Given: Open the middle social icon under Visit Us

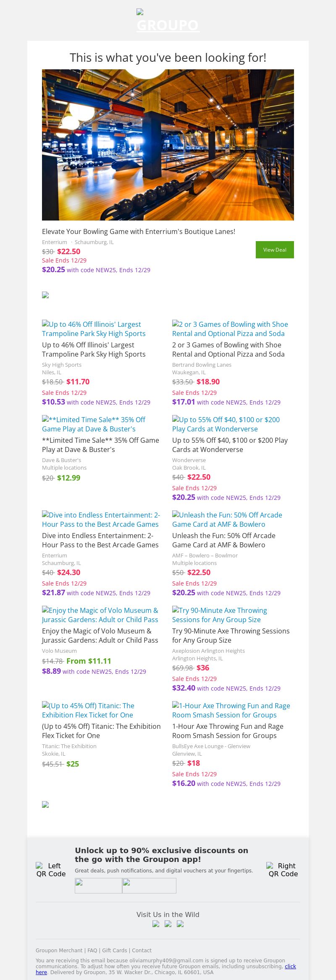Looking at the screenshot, I should point(168,924).
